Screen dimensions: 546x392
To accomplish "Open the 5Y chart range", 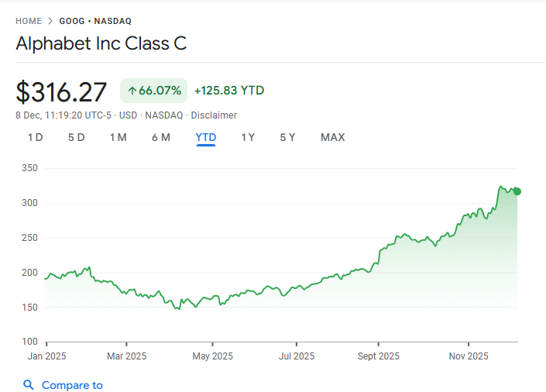I will pyautogui.click(x=287, y=138).
